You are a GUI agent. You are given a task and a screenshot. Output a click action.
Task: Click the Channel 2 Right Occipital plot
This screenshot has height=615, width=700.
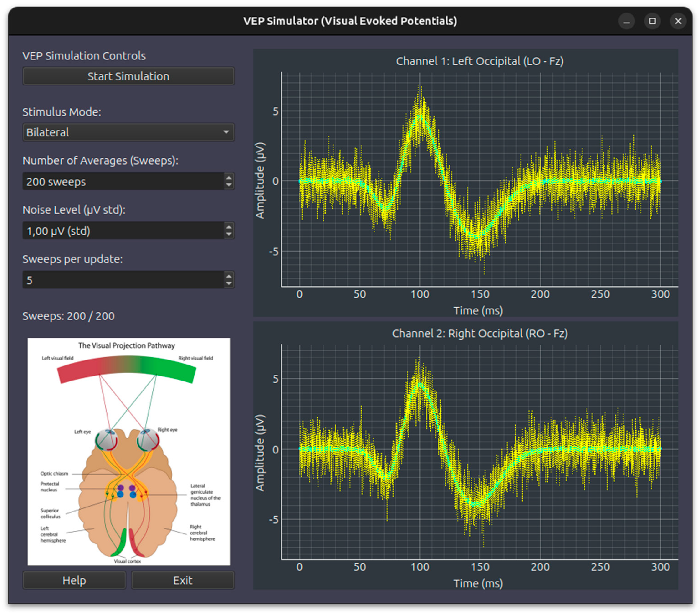point(479,452)
